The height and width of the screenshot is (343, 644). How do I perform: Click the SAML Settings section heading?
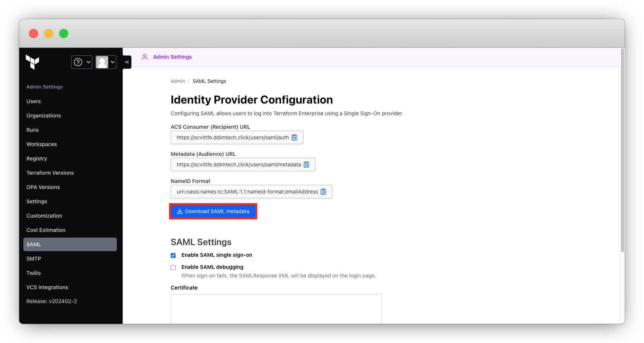201,242
